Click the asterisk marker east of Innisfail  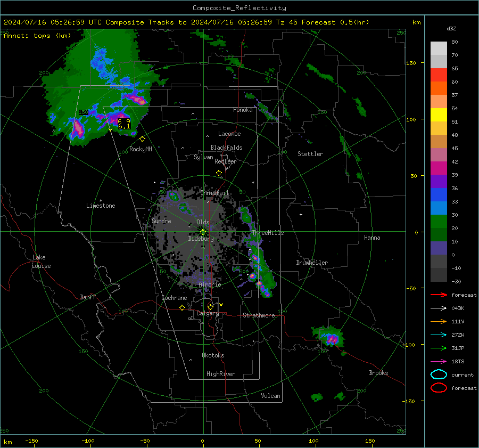pos(253,183)
